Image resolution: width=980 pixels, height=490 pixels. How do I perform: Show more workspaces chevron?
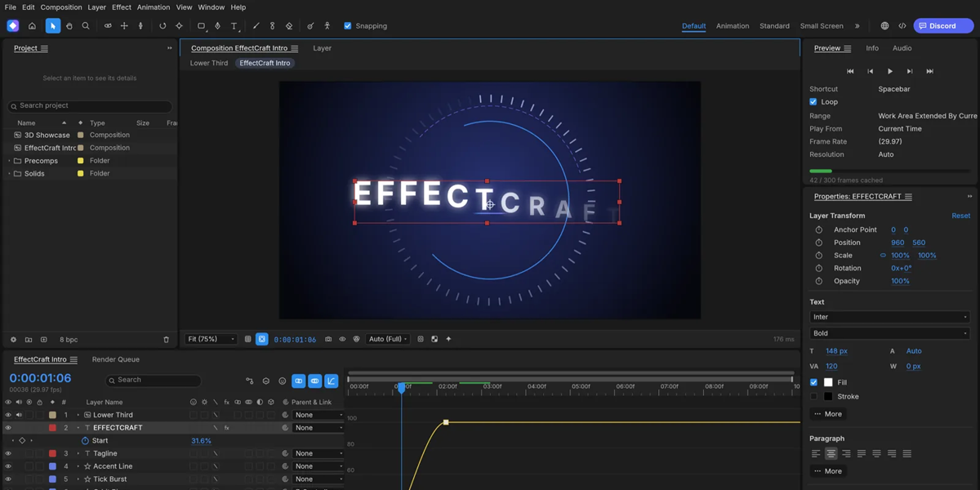coord(857,26)
